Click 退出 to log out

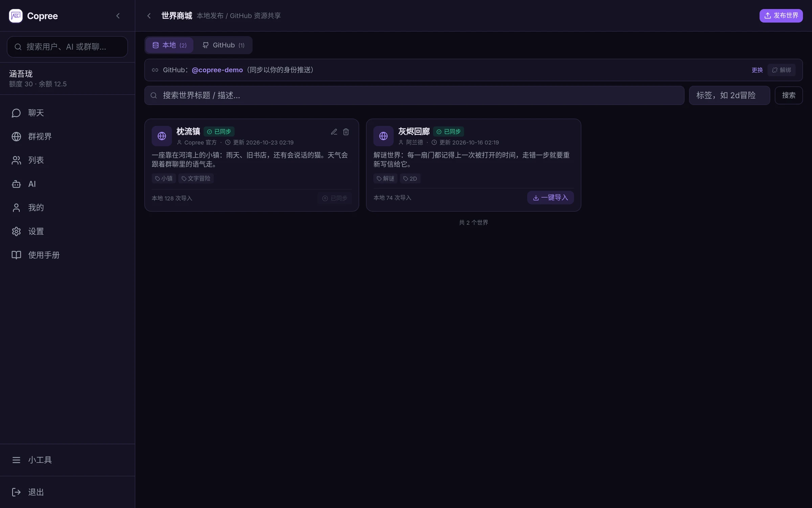[67, 492]
